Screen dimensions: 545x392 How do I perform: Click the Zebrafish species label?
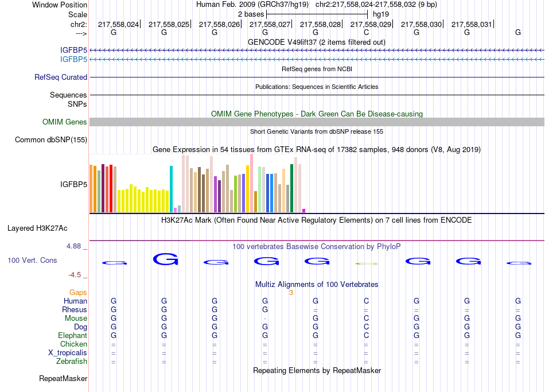coord(72,362)
